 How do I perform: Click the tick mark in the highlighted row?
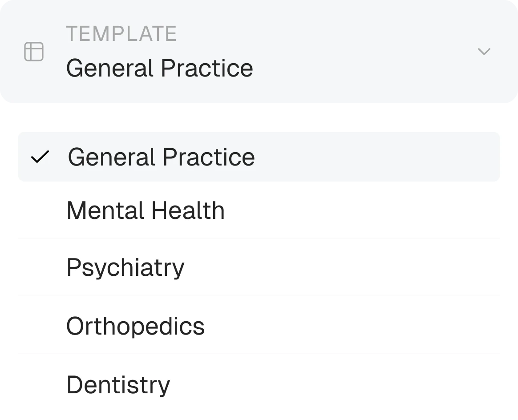[x=40, y=157]
